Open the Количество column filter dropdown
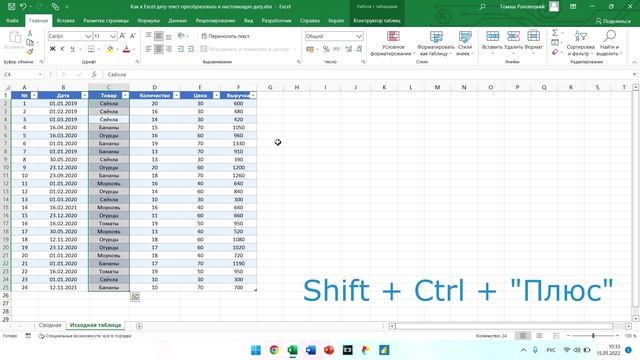 [176, 95]
